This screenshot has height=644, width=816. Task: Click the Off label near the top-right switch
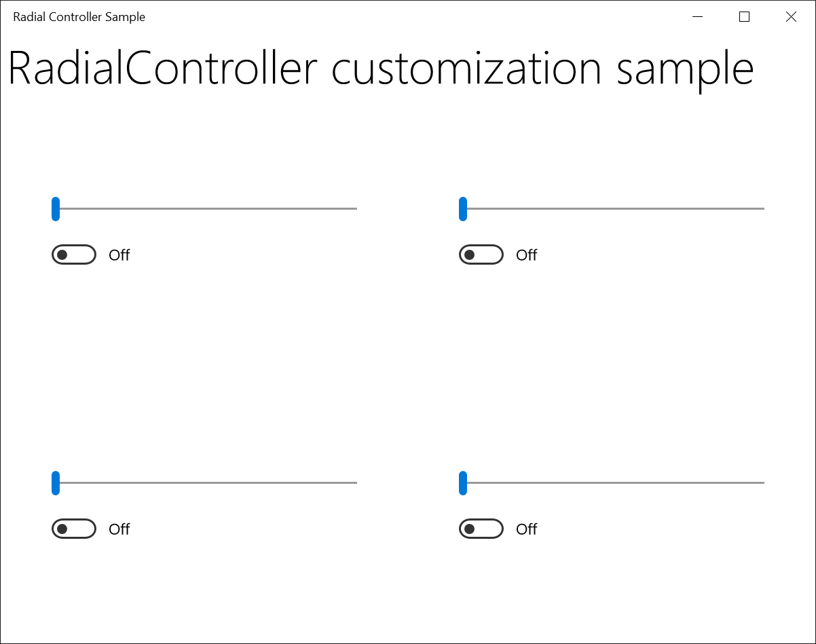(527, 254)
